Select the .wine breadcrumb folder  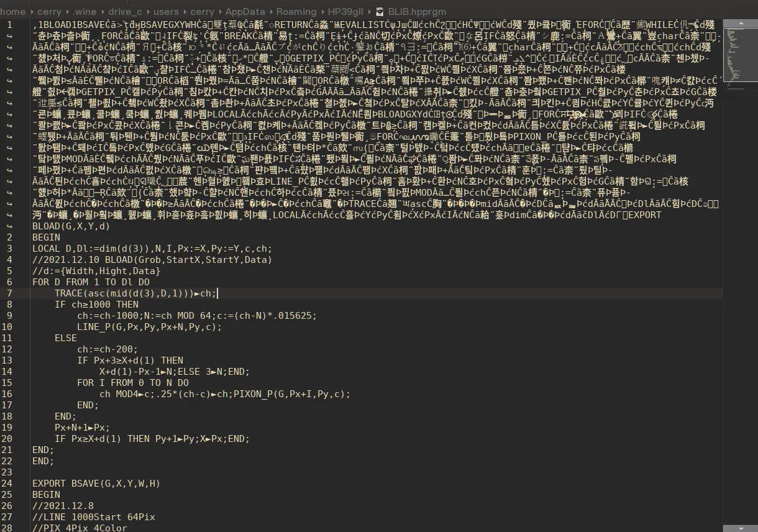[x=83, y=11]
